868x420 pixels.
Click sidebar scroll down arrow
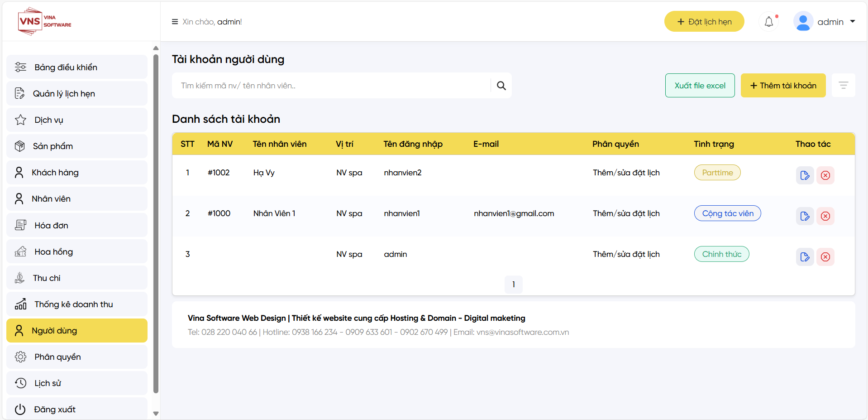click(156, 413)
